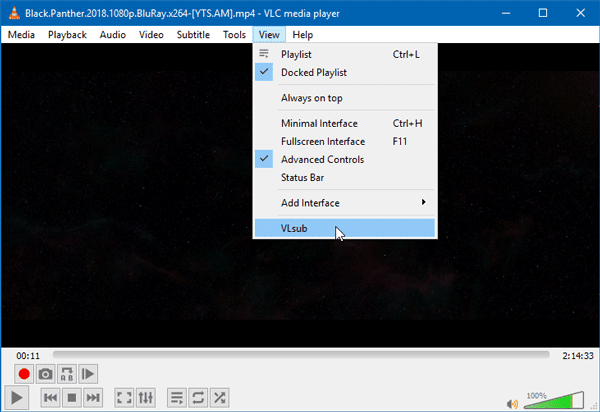Take a snapshot with the camera icon

click(x=45, y=374)
